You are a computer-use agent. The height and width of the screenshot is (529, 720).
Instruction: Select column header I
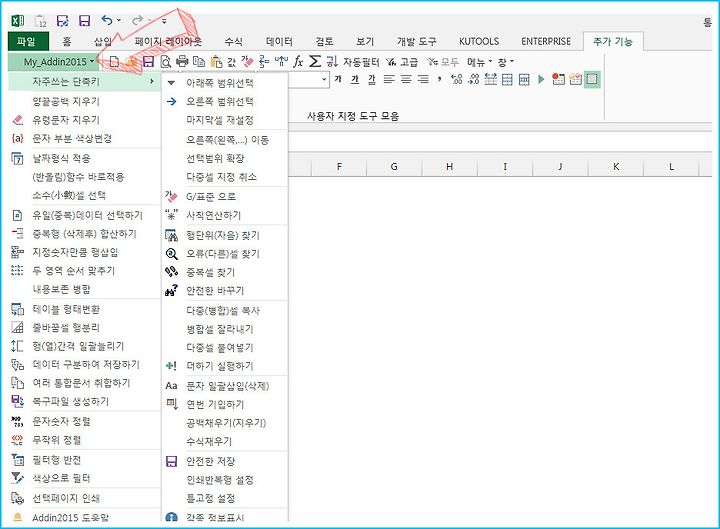(505, 167)
